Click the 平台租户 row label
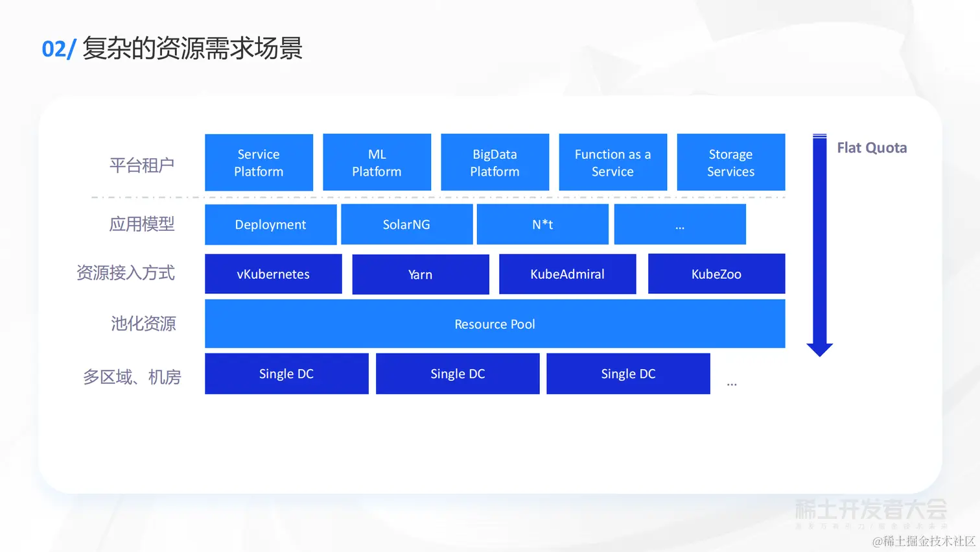 (142, 165)
